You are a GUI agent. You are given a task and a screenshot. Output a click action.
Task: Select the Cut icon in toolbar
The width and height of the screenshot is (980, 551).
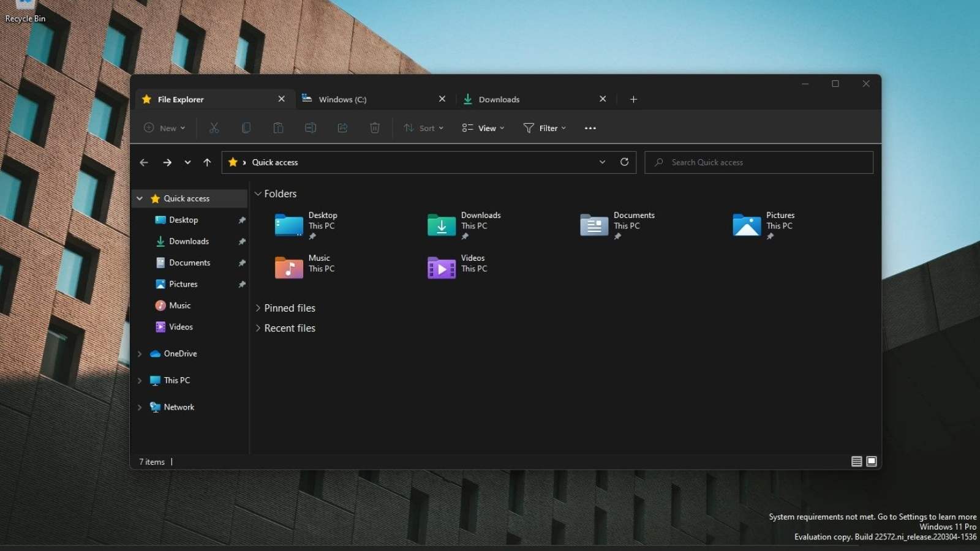click(214, 128)
